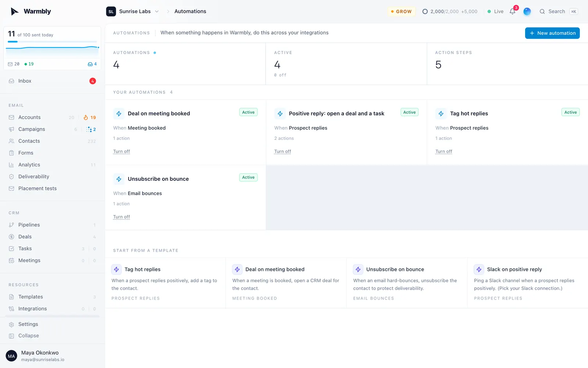Click the GROW plan badge
Screen dimensions: 588x368
point(401,11)
